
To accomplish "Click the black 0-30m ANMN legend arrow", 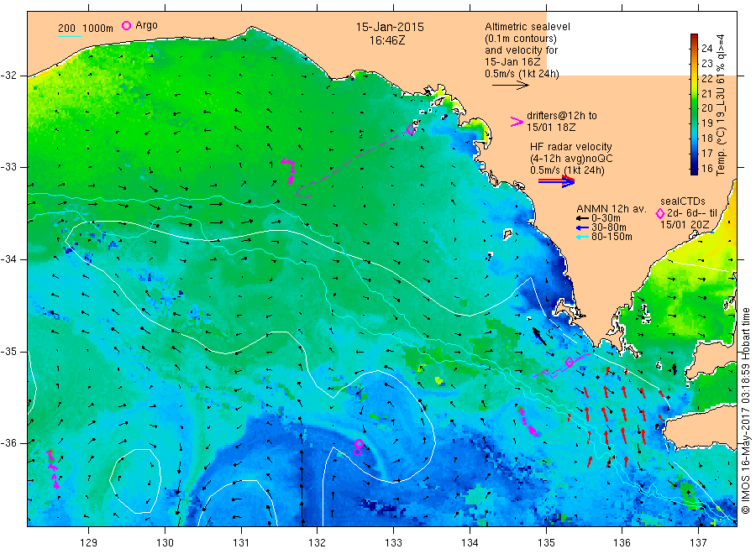I will (582, 219).
